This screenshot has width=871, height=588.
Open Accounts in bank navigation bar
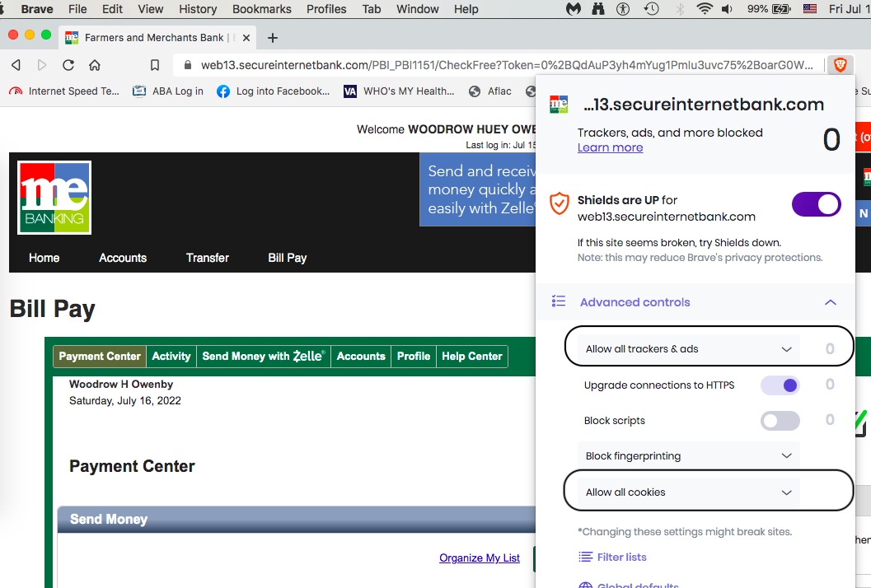click(x=123, y=258)
